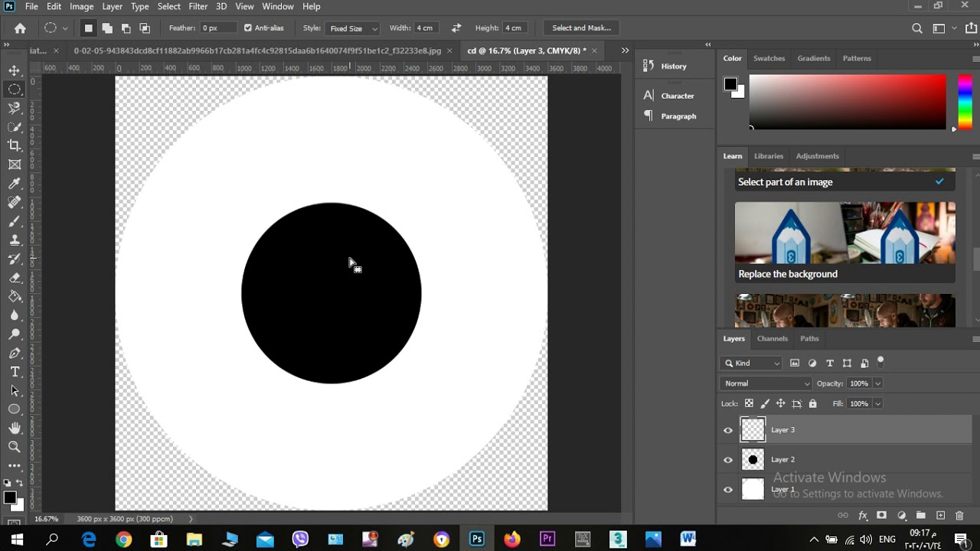Click the Feather input field
The height and width of the screenshot is (551, 980).
[217, 28]
